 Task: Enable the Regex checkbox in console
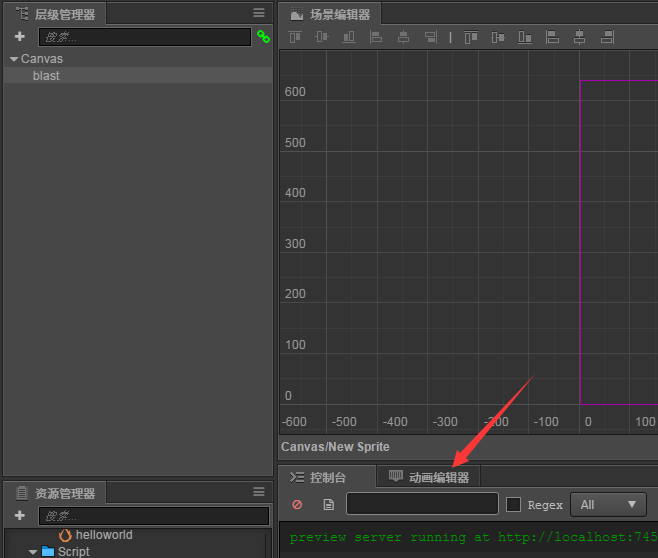[513, 504]
